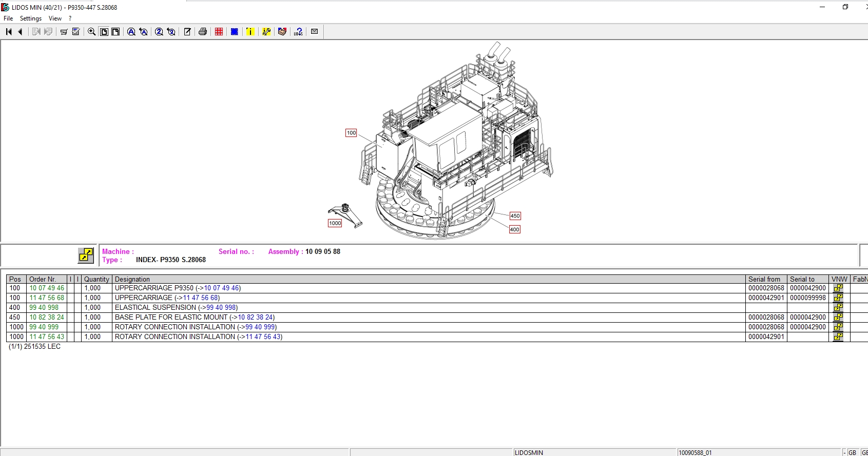Click the fit full page icon

[104, 32]
